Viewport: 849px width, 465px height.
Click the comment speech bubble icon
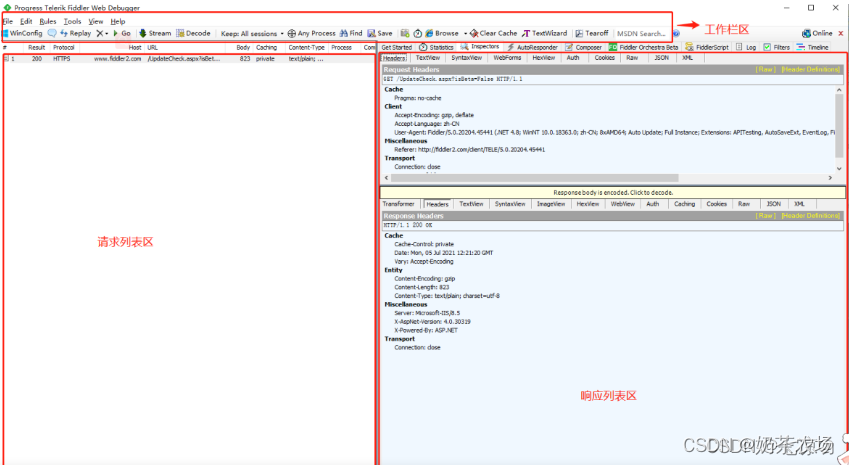(x=52, y=33)
